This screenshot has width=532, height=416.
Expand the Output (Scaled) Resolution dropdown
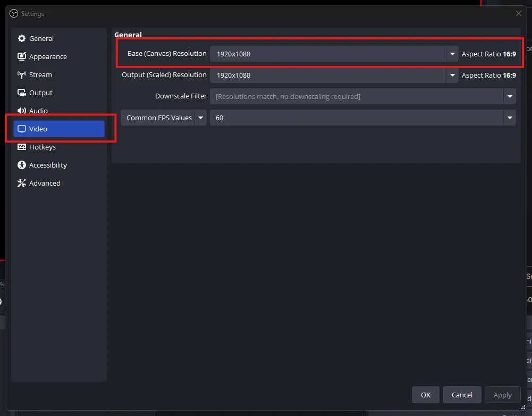(x=452, y=75)
